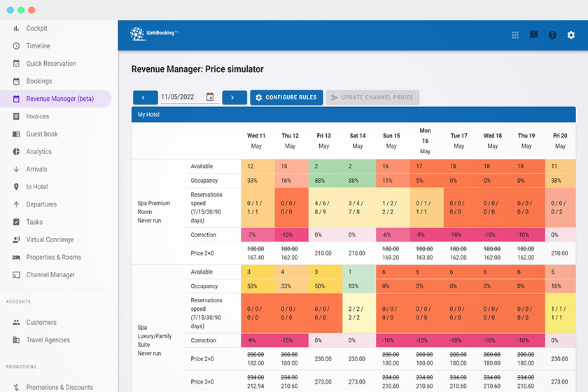
Task: Open Travel Agencies page
Action: pos(48,340)
